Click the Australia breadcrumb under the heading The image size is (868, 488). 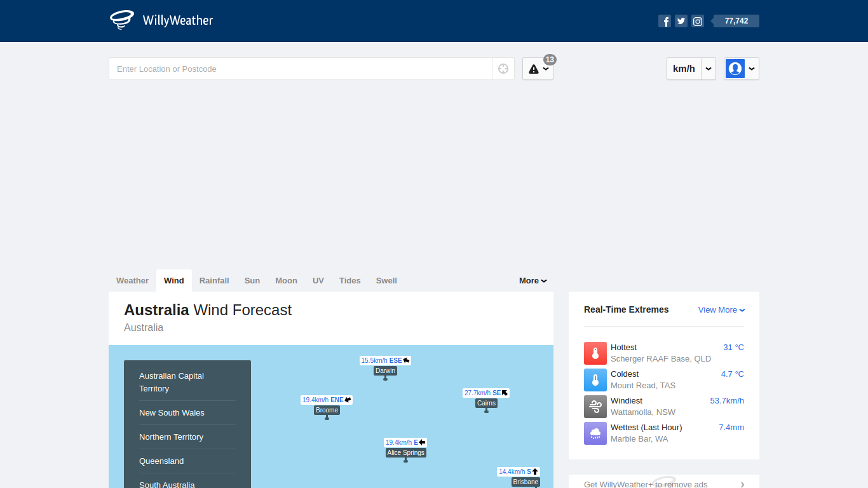point(144,328)
